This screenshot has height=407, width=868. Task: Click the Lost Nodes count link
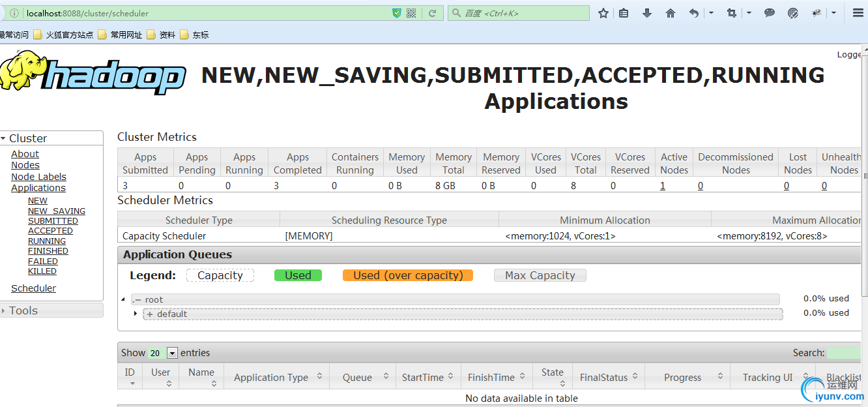click(787, 186)
